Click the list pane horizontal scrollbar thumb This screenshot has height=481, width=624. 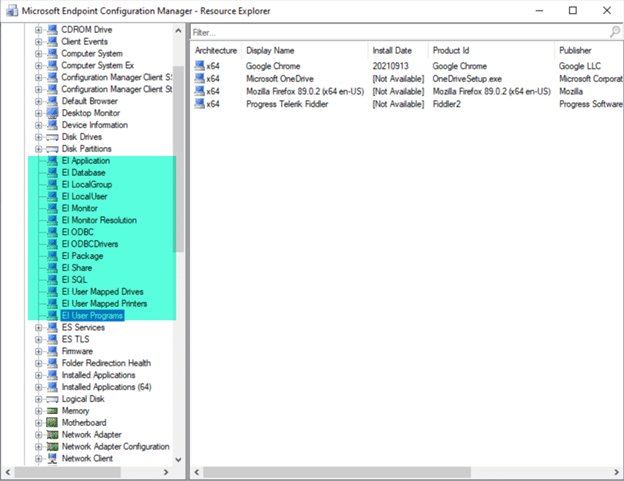[337, 472]
